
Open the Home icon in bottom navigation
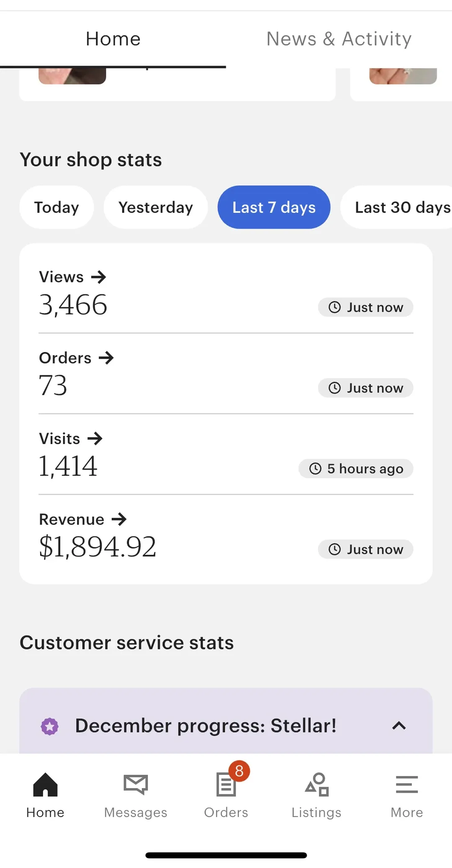click(x=45, y=784)
